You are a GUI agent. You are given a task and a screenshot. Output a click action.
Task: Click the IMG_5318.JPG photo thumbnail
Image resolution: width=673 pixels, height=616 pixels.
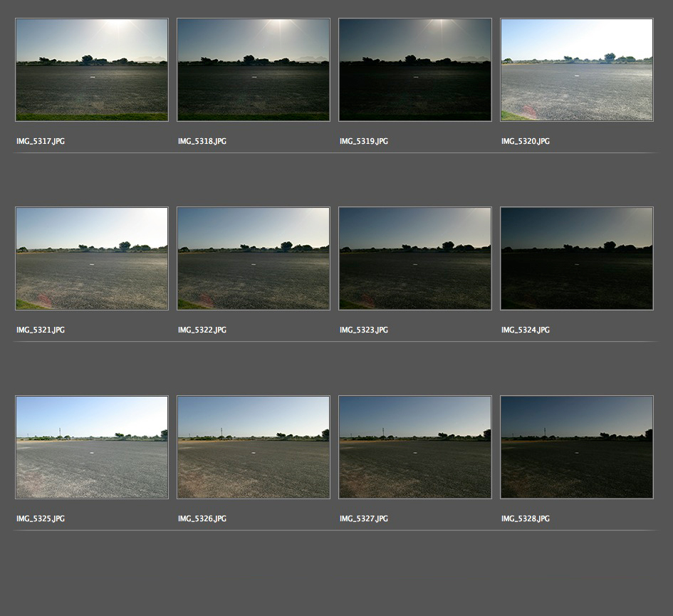click(254, 70)
